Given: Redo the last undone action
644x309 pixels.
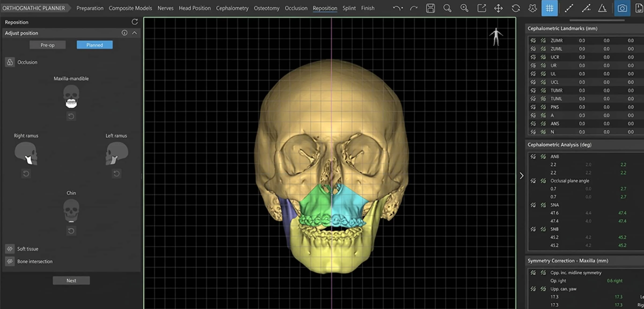Looking at the screenshot, I should (414, 8).
